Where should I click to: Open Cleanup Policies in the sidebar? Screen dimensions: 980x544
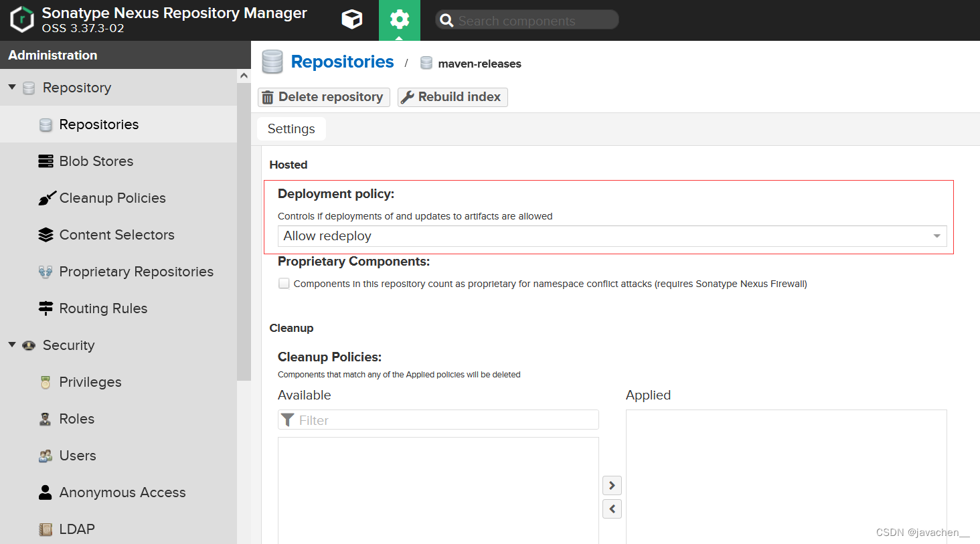pyautogui.click(x=118, y=198)
